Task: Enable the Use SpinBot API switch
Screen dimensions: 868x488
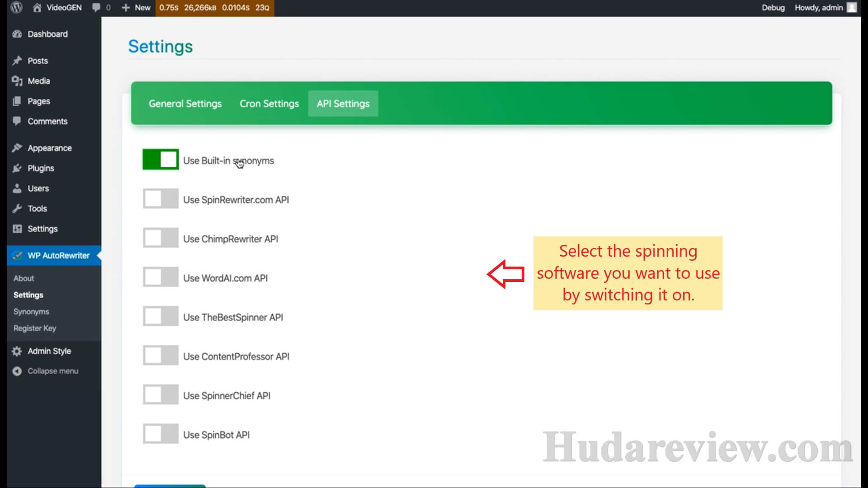Action: click(x=160, y=434)
